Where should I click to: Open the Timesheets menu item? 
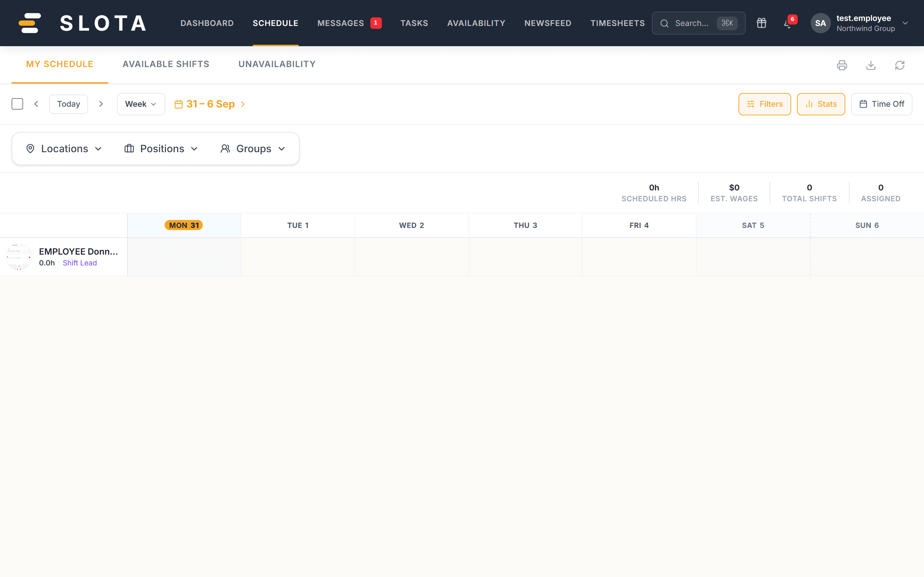coord(618,23)
